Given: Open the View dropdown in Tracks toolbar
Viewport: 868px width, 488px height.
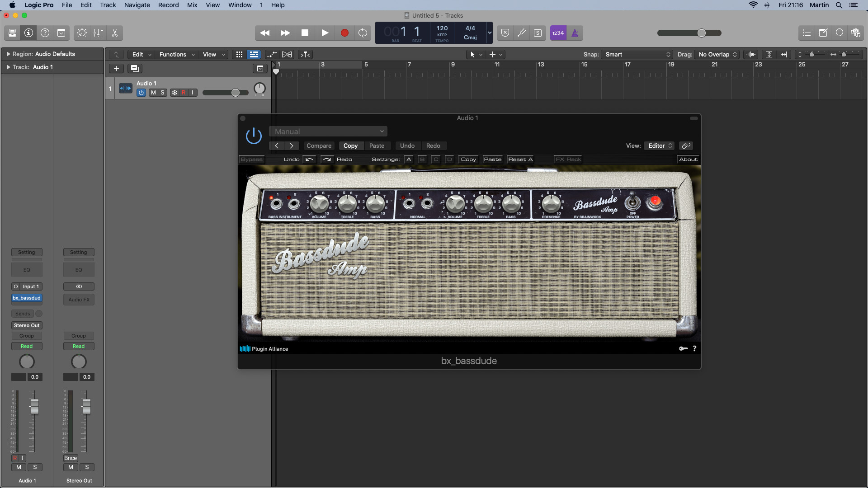Looking at the screenshot, I should [213, 54].
